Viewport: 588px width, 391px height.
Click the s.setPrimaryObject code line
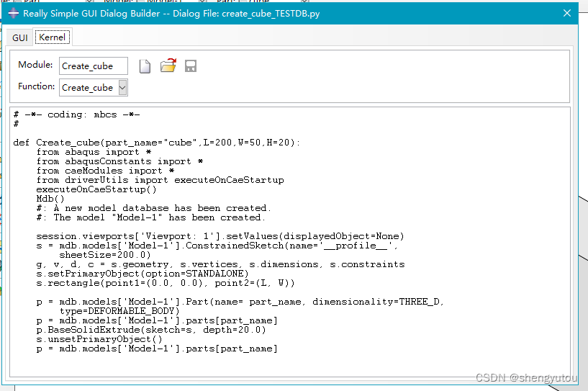click(x=143, y=274)
